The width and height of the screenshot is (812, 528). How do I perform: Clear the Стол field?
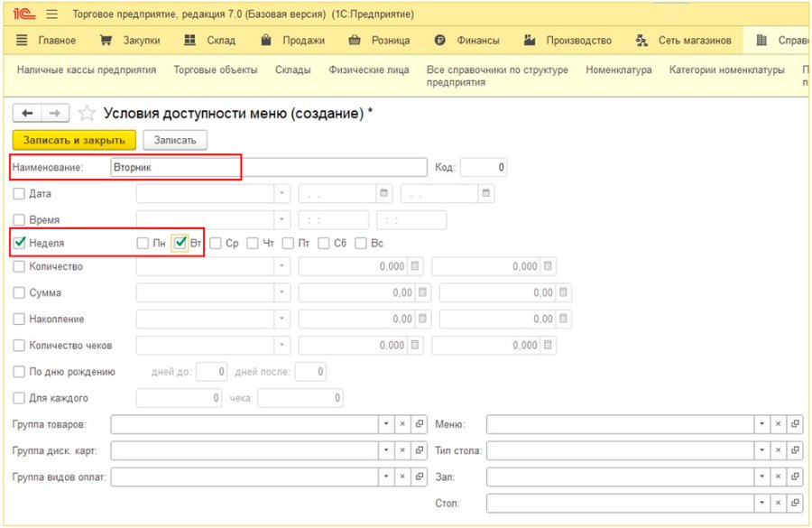tap(778, 503)
